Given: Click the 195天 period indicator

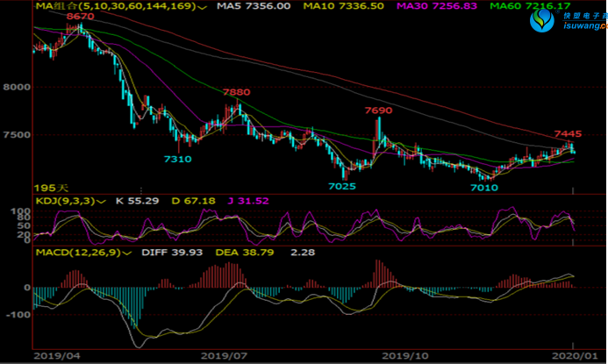Looking at the screenshot, I should (49, 189).
